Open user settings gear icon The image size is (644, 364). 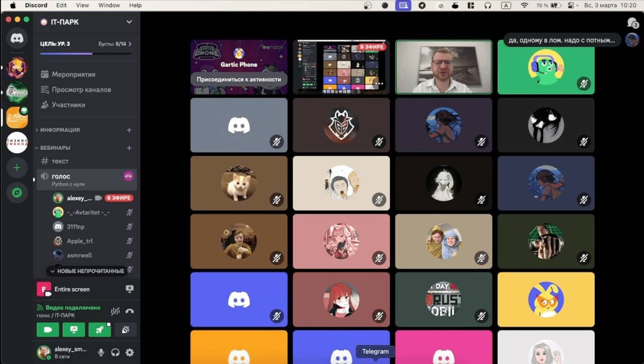tap(129, 352)
